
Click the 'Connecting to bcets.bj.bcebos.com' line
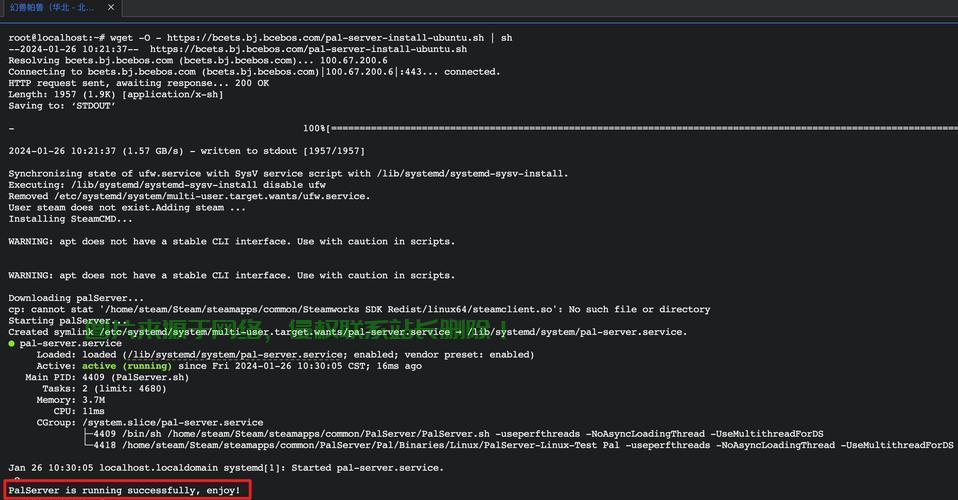tap(254, 72)
